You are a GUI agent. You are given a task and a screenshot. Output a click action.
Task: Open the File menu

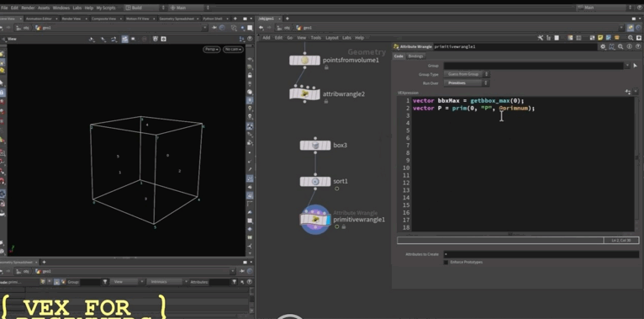tap(4, 8)
